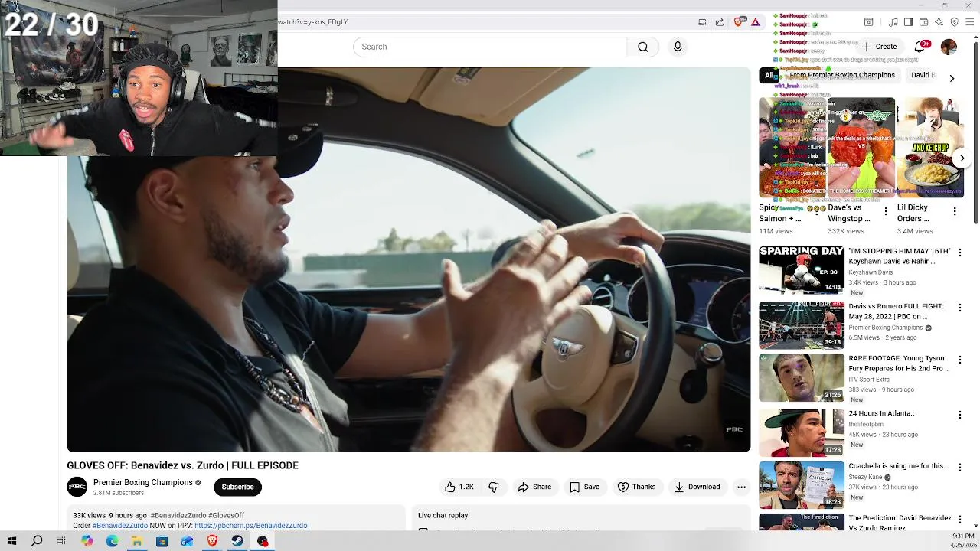
Task: Open the 24 Hours In Atlanta thumbnail
Action: 802,433
